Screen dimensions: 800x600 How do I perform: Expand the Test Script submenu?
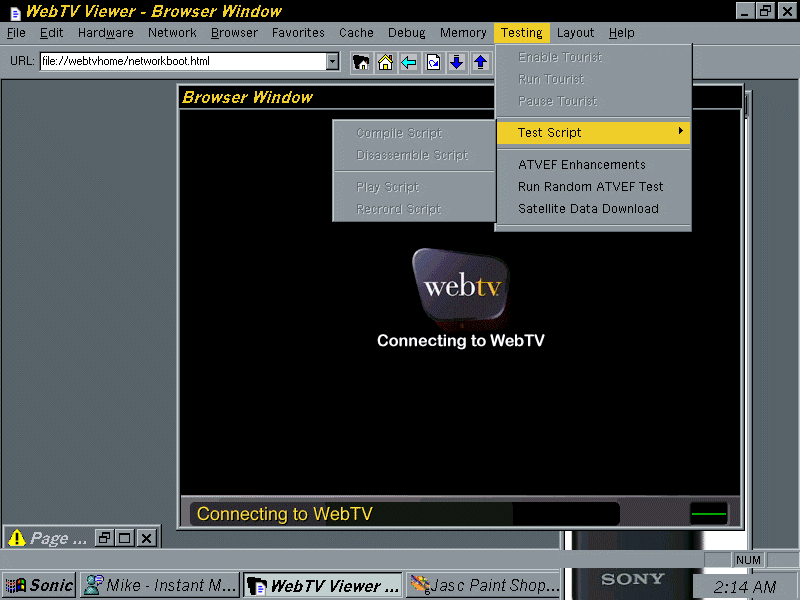click(593, 132)
